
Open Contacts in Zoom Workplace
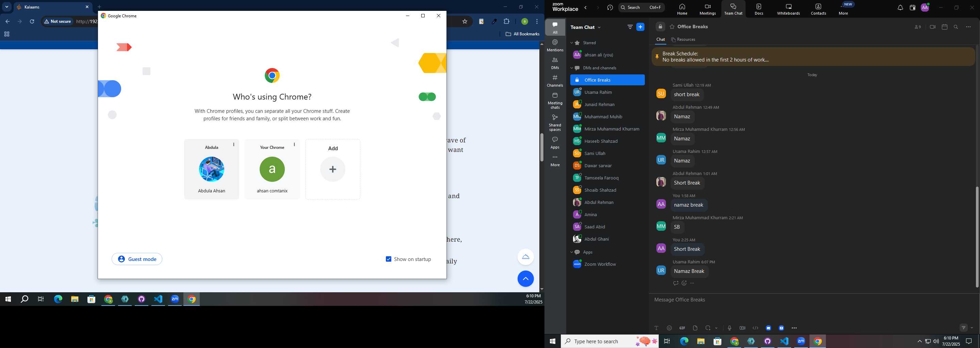pos(818,10)
